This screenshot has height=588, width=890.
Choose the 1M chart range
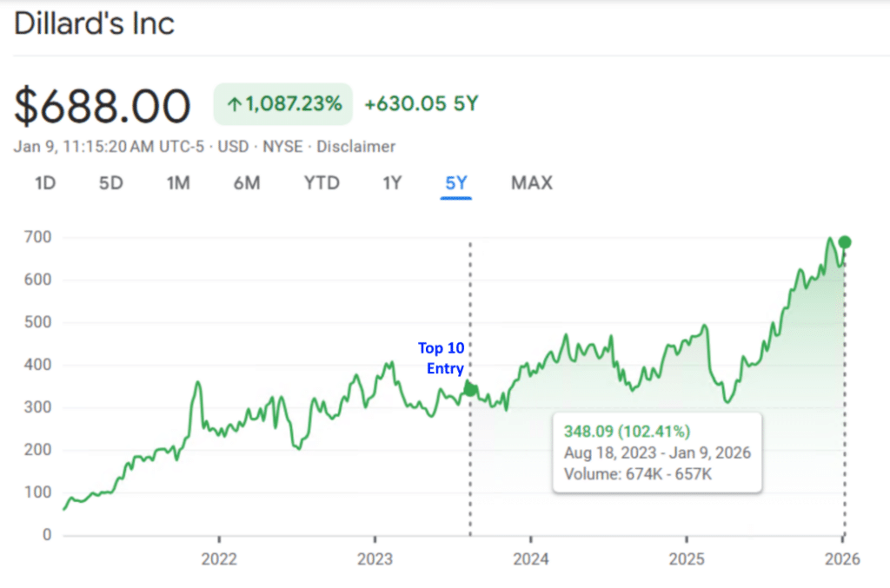tap(177, 183)
